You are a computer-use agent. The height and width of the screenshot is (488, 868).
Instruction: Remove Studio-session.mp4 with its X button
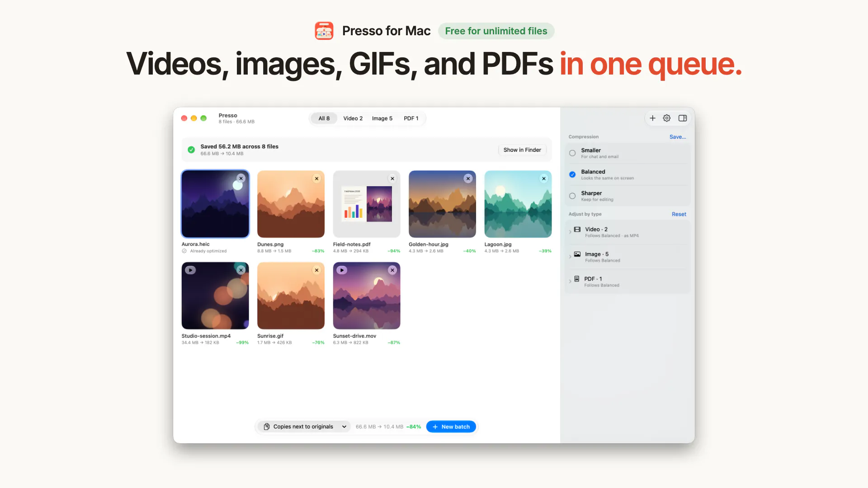(241, 270)
